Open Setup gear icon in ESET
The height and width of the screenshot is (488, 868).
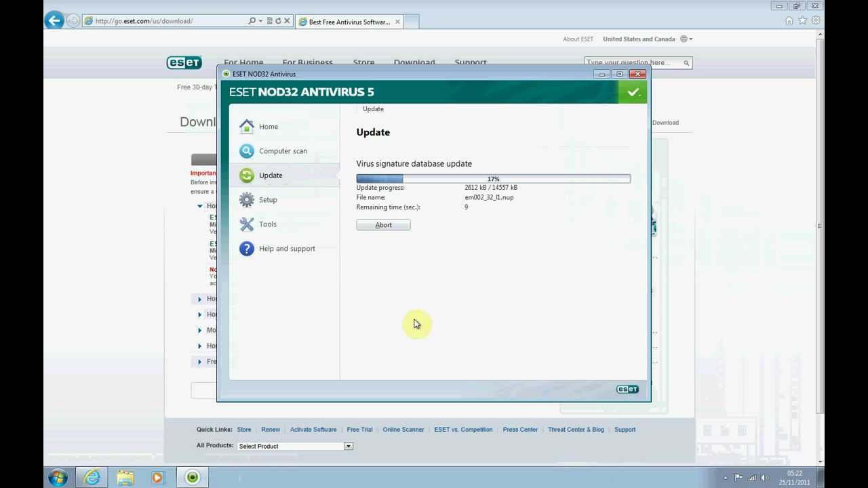(x=247, y=200)
